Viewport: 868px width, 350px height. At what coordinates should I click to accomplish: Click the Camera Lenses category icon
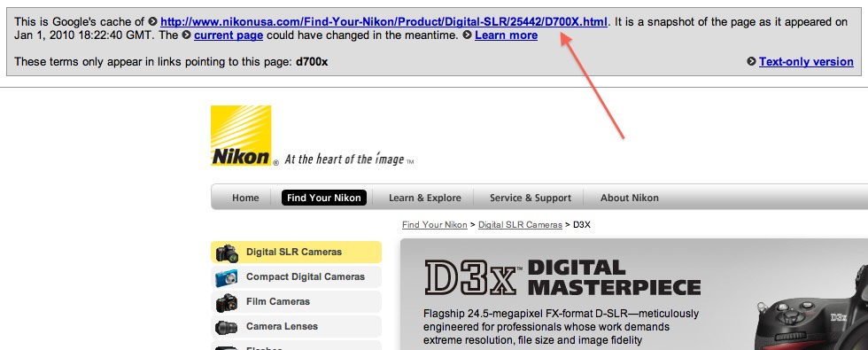point(227,327)
